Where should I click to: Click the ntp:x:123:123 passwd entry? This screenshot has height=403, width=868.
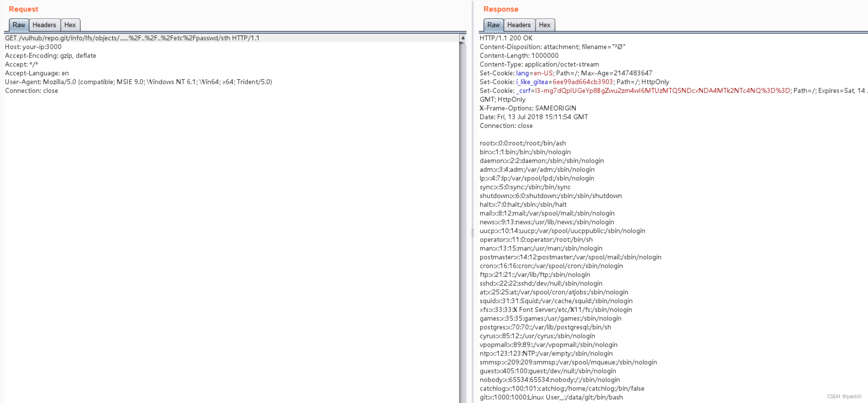[x=546, y=354]
